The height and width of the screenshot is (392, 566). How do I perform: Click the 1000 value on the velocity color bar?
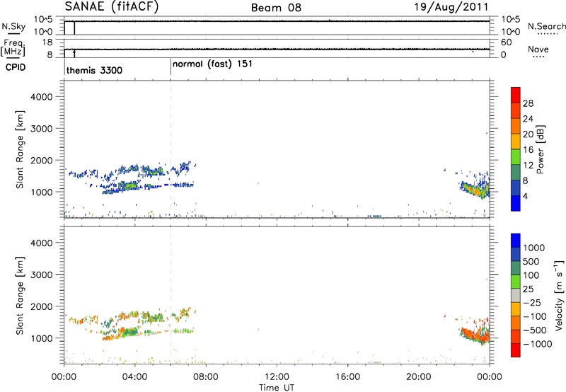[534, 248]
